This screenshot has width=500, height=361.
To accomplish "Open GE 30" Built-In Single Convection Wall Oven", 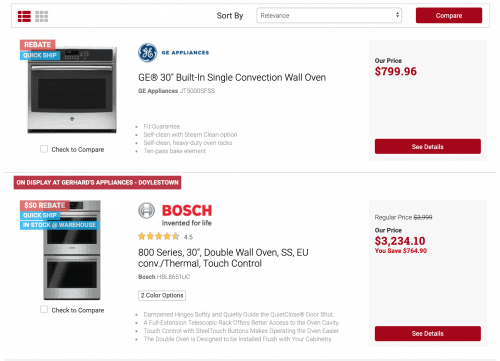I will pos(232,77).
